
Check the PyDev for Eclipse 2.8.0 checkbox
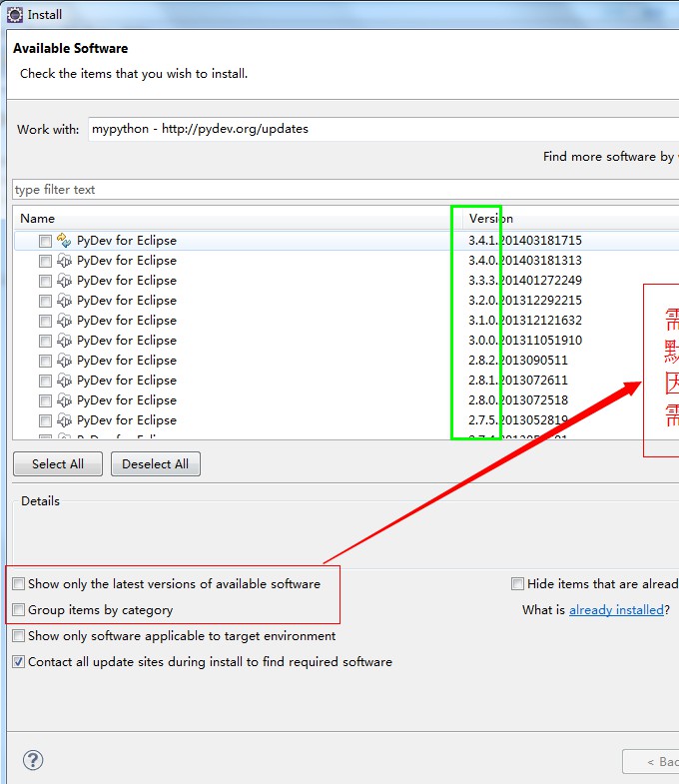pyautogui.click(x=45, y=401)
